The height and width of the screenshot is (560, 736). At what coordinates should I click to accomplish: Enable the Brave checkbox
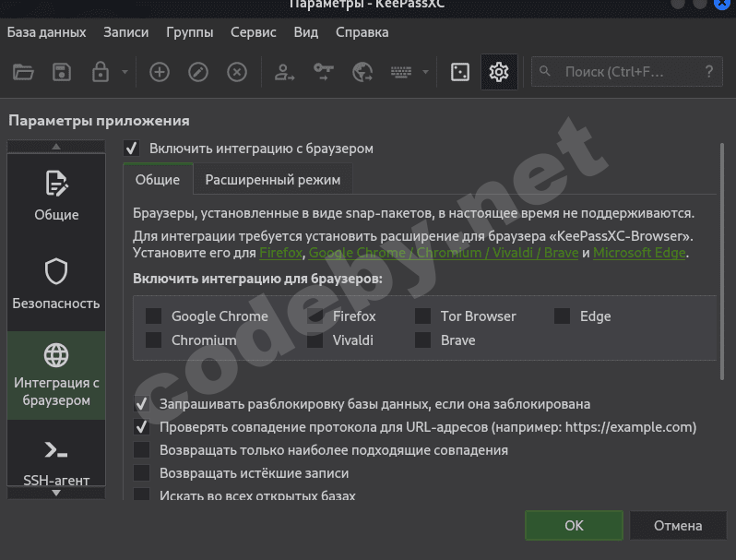point(423,340)
